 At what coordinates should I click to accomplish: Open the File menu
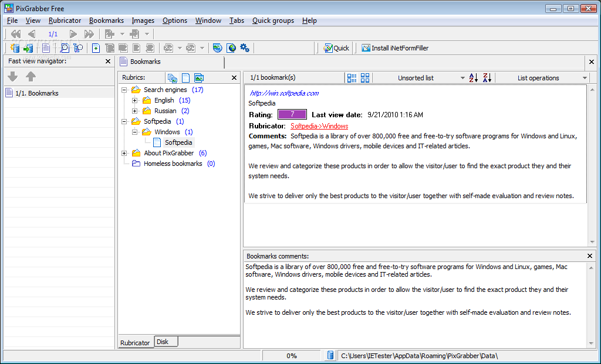12,21
